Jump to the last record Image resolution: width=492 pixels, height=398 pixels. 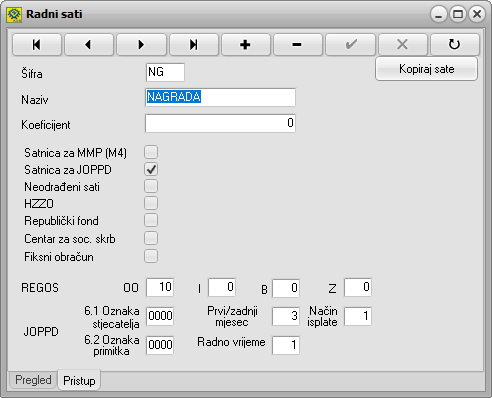[x=194, y=44]
